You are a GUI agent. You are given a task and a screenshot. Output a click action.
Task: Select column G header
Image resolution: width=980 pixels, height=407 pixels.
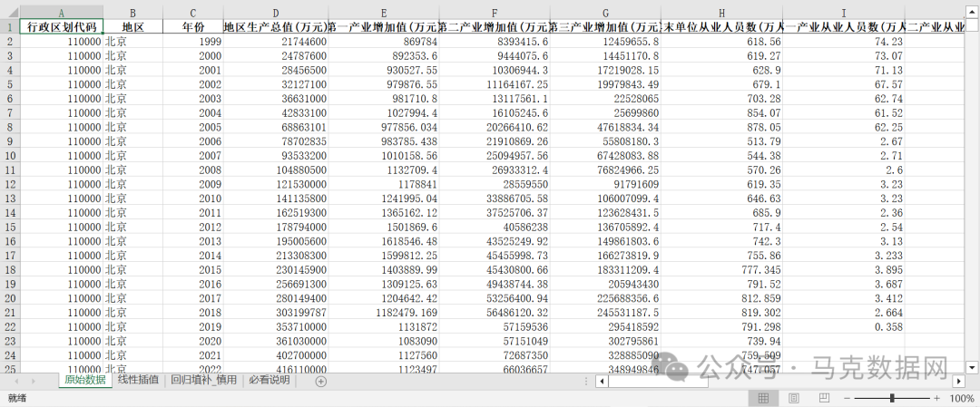(605, 12)
